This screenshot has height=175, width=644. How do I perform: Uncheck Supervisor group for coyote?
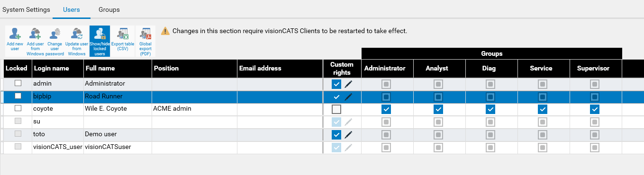595,109
